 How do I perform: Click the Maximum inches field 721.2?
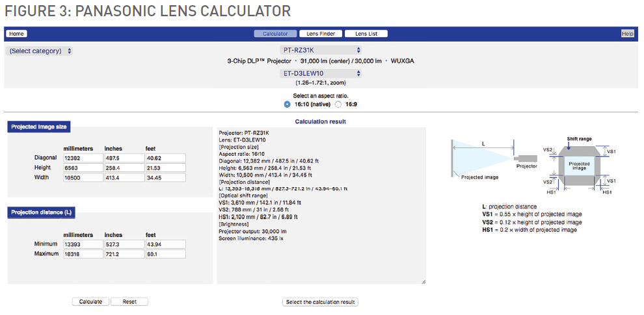[x=124, y=255]
